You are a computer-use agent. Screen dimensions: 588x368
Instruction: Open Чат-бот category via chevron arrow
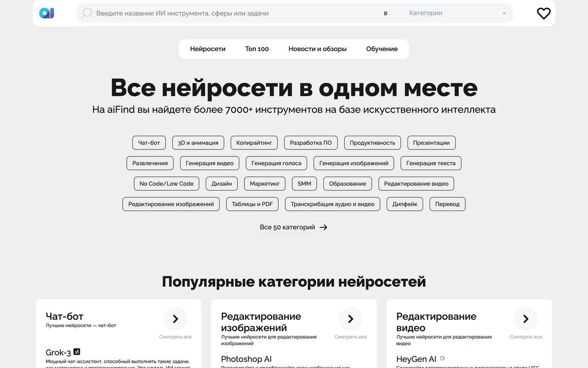(175, 319)
